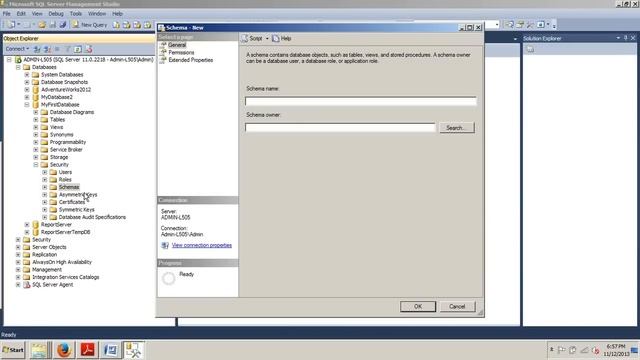Screen dimensions: 640x360
Task: Click the Open File folder icon in main toolbar
Action: (42, 25)
